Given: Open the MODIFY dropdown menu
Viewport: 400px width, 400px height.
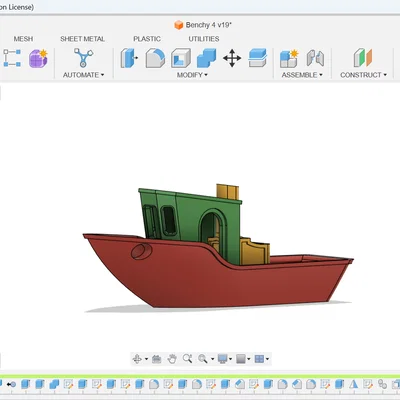Looking at the screenshot, I should (x=192, y=75).
